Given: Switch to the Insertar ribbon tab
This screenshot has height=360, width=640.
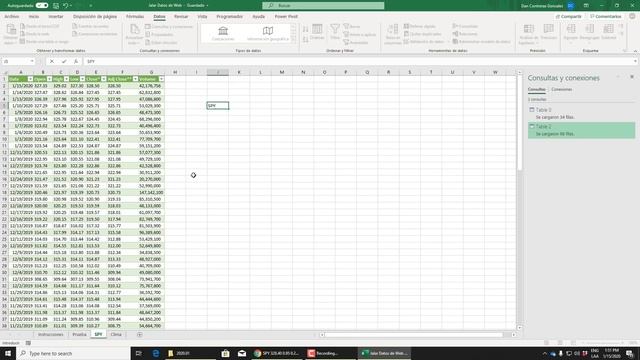Looking at the screenshot, I should [x=56, y=16].
